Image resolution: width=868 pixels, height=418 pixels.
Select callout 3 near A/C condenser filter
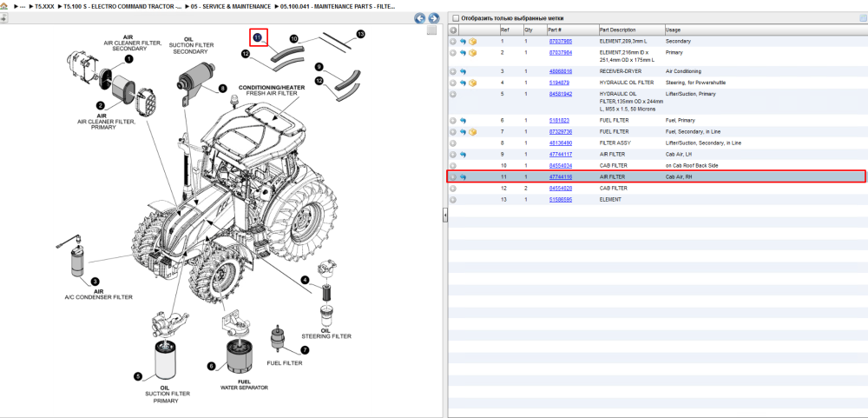pyautogui.click(x=95, y=282)
